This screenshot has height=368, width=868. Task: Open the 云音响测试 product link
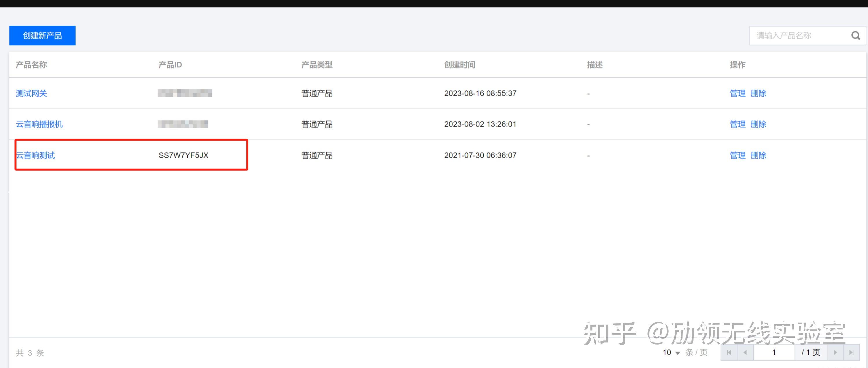(35, 155)
